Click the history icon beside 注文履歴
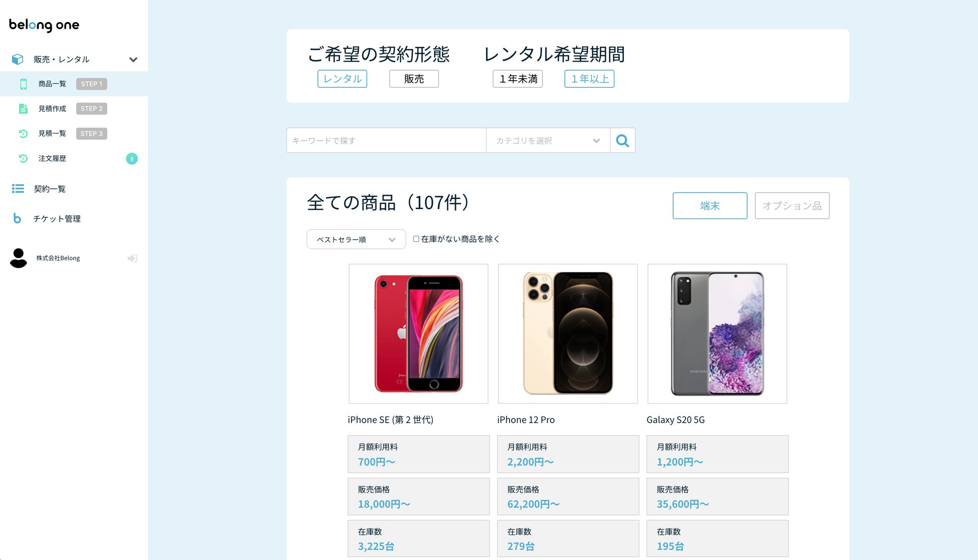978x560 pixels. tap(23, 158)
